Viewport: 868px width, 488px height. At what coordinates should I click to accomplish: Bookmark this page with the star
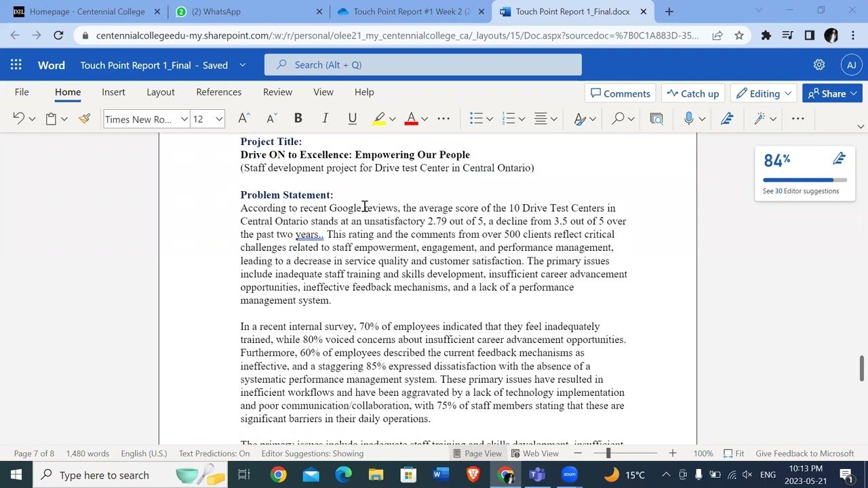(739, 35)
